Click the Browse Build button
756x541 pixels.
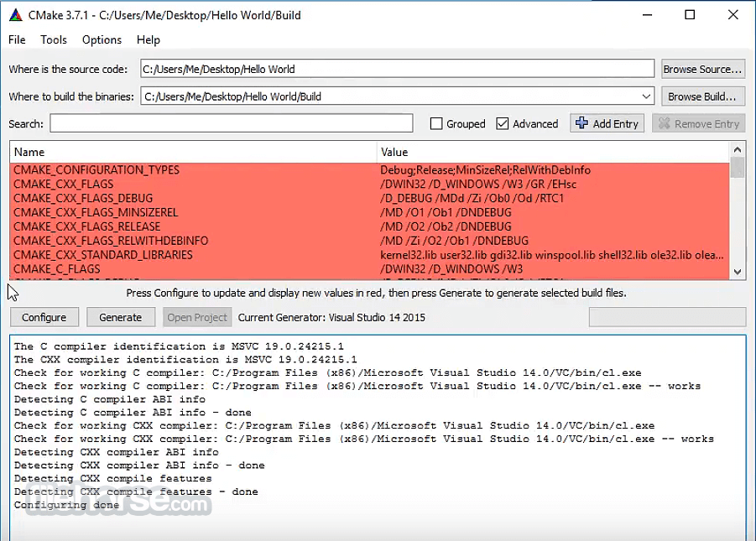(x=703, y=96)
